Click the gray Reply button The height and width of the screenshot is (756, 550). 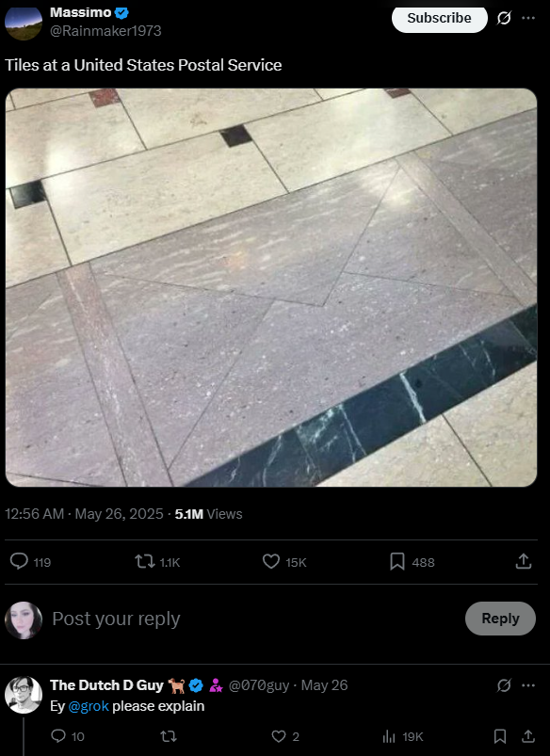(500, 619)
